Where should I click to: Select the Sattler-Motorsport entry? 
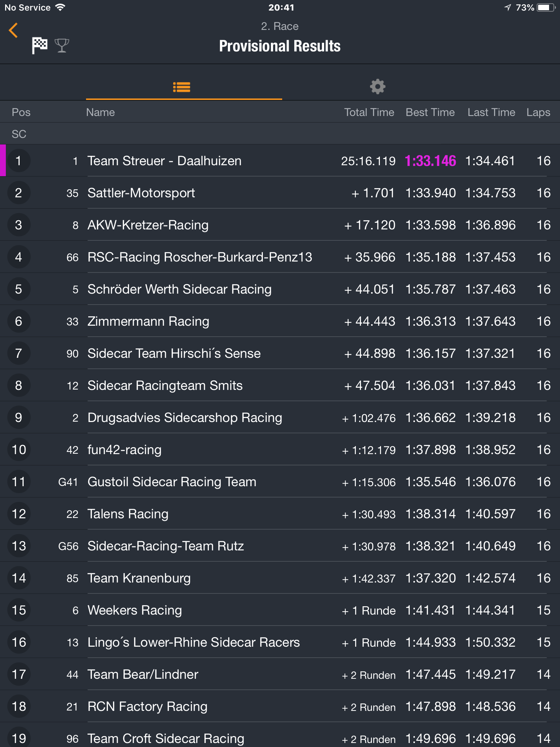pyautogui.click(x=280, y=193)
